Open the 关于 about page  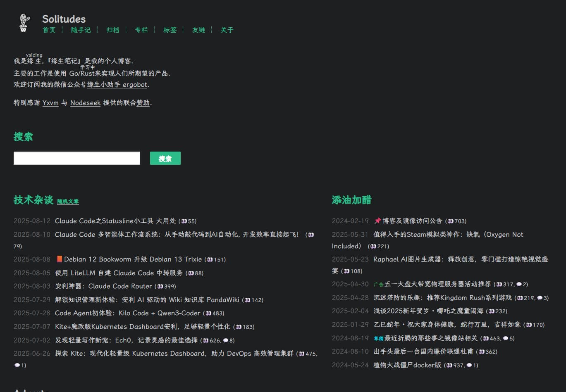point(227,30)
